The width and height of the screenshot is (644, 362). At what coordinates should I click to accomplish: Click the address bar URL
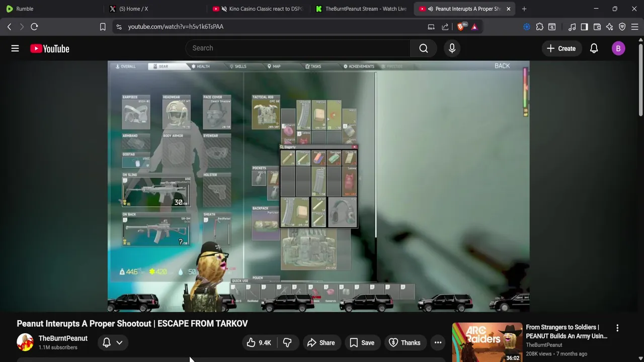pos(176,27)
